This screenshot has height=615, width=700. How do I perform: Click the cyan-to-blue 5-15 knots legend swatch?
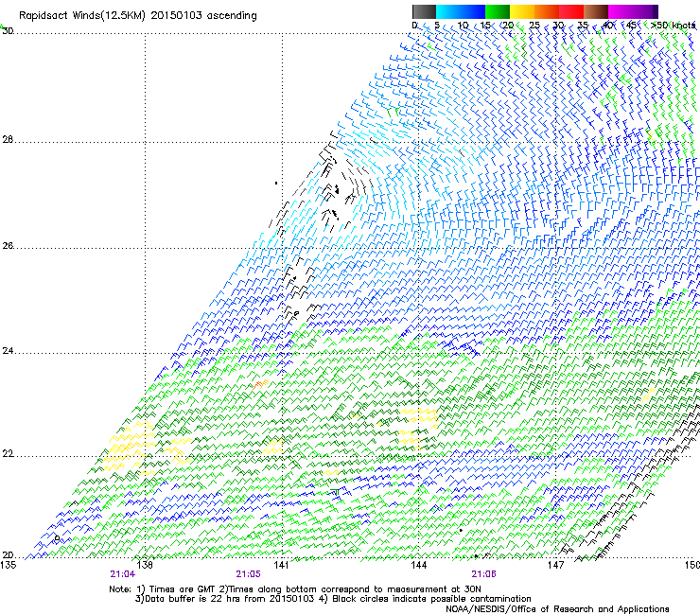pos(461,11)
